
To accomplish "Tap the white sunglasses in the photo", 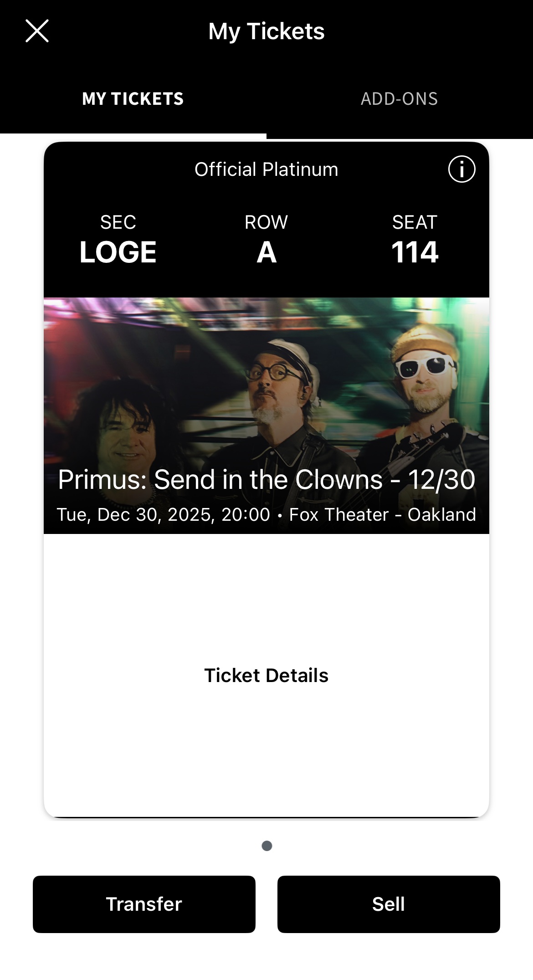I will [425, 366].
